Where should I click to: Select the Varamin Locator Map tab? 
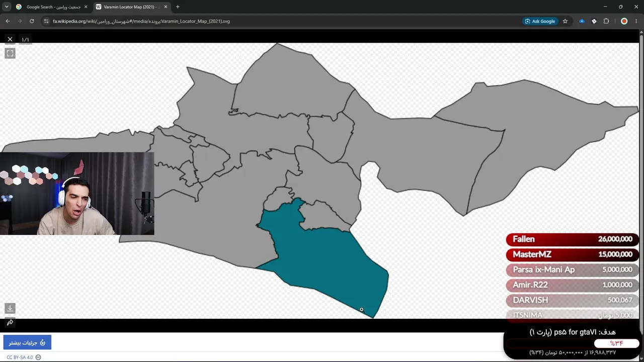(132, 7)
